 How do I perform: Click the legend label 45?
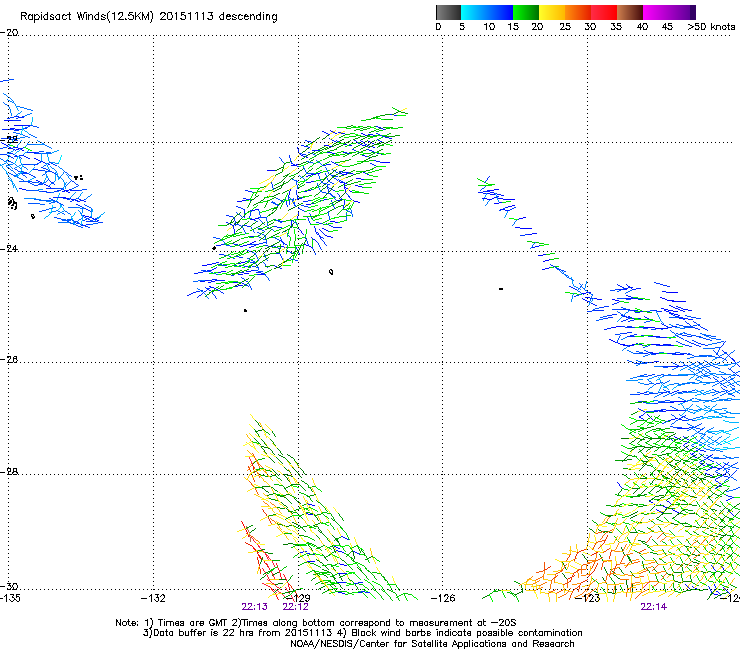(x=667, y=27)
